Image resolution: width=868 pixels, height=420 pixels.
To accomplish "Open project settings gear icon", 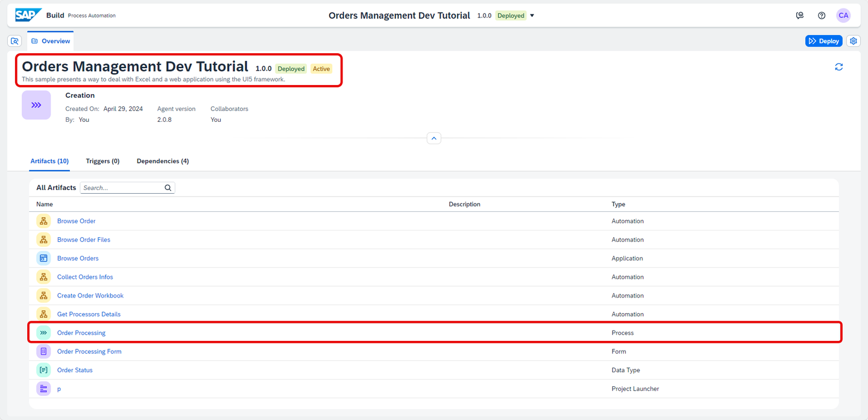I will pyautogui.click(x=853, y=41).
